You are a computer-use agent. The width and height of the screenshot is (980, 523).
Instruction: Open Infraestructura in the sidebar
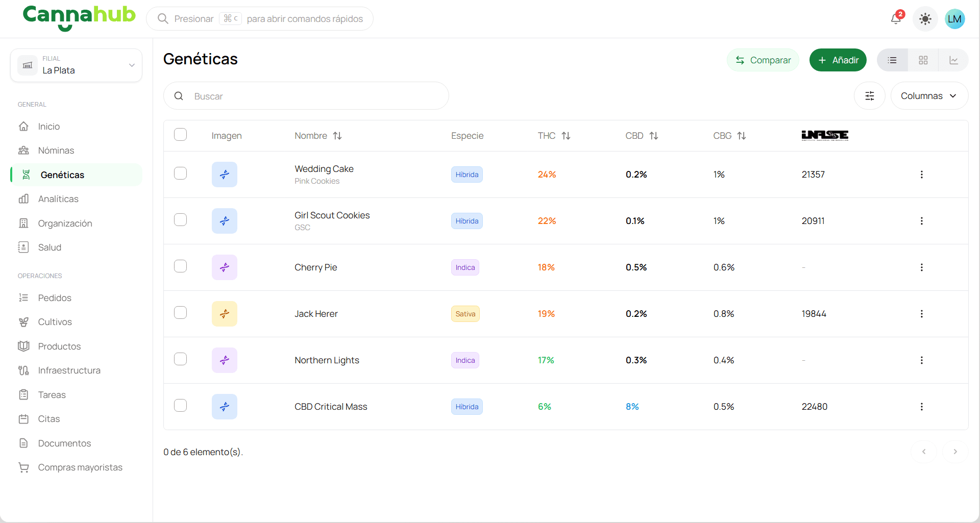[x=76, y=370]
